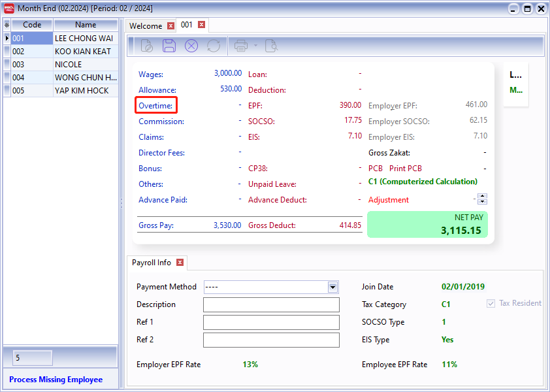The image size is (550, 392).
Task: Click the Description input field
Action: [271, 304]
